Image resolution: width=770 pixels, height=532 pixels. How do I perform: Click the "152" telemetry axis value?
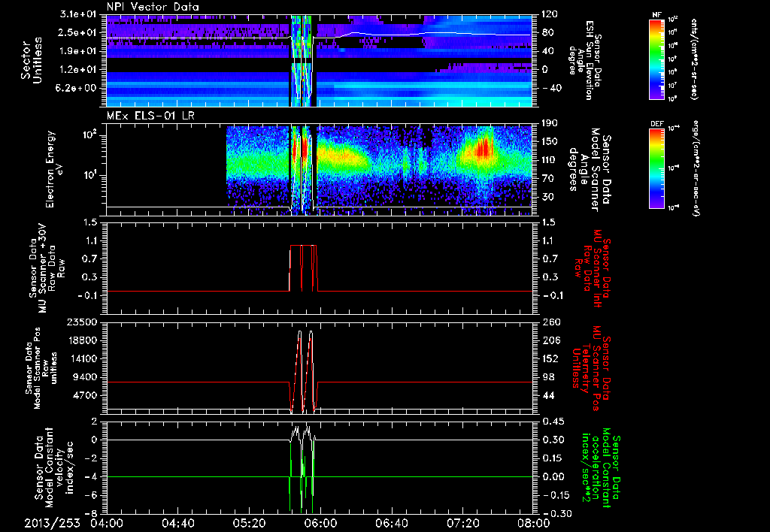[x=550, y=358]
